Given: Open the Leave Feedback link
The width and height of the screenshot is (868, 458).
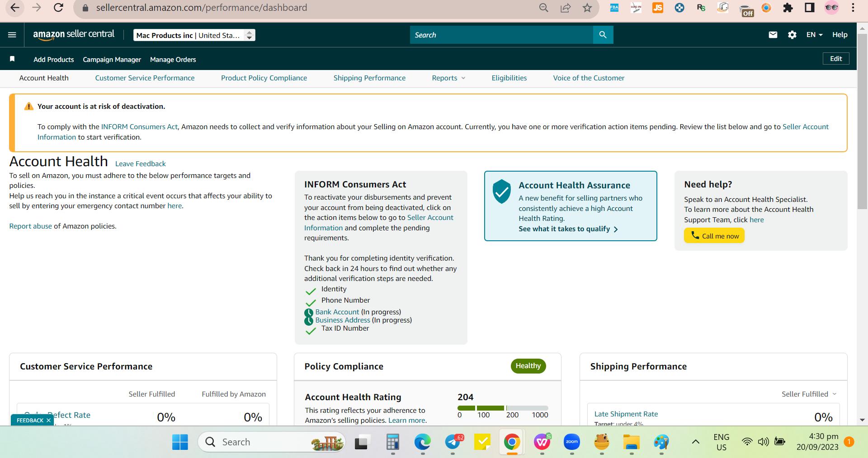Looking at the screenshot, I should coord(141,164).
